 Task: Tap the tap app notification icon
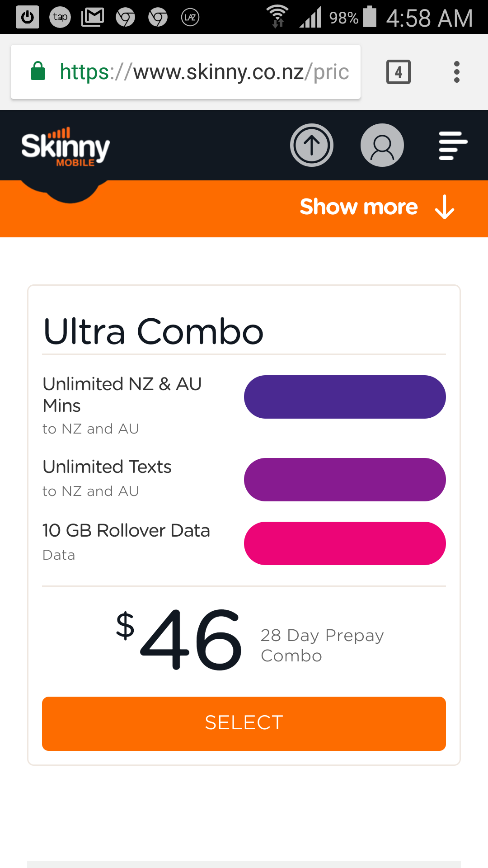tap(60, 17)
